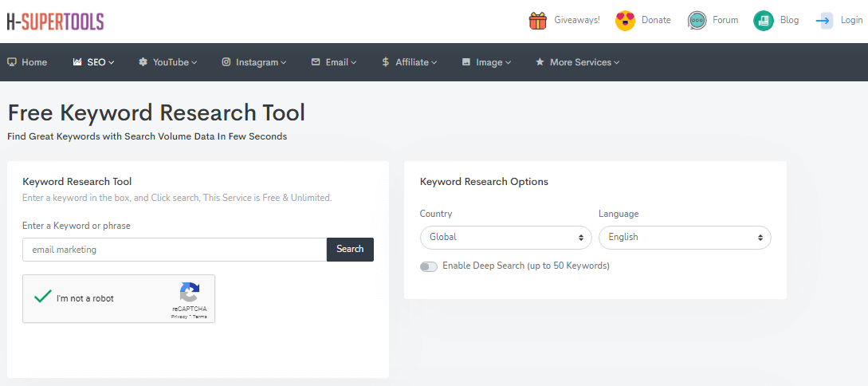Open the Instagram menu item
The width and height of the screenshot is (868, 386).
(253, 62)
